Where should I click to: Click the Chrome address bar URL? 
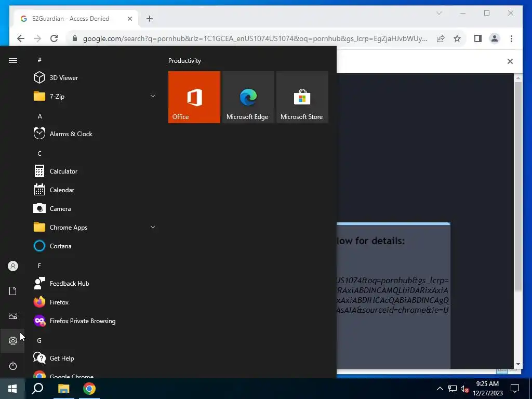click(x=255, y=38)
